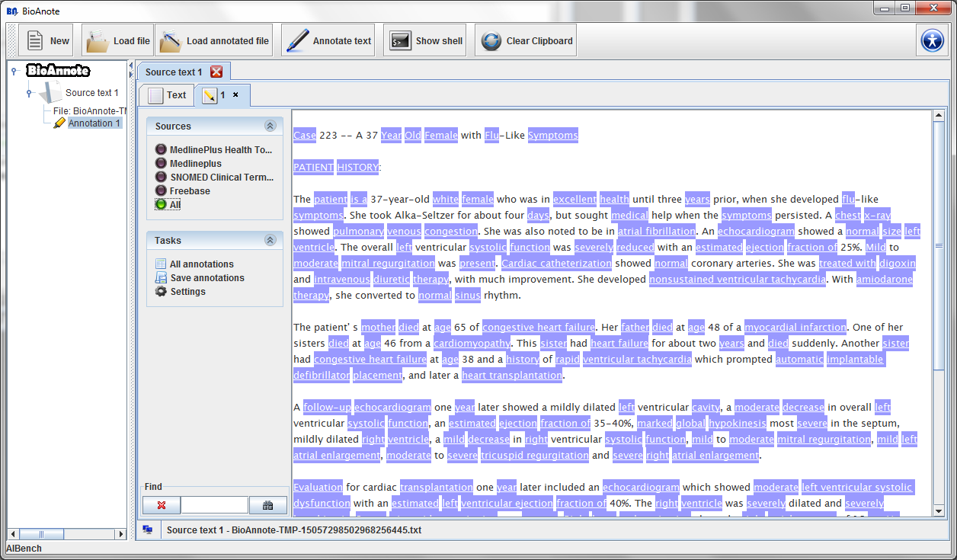The image size is (957, 560).
Task: Select the SNOMED Clinical Terms source
Action: coord(221,178)
